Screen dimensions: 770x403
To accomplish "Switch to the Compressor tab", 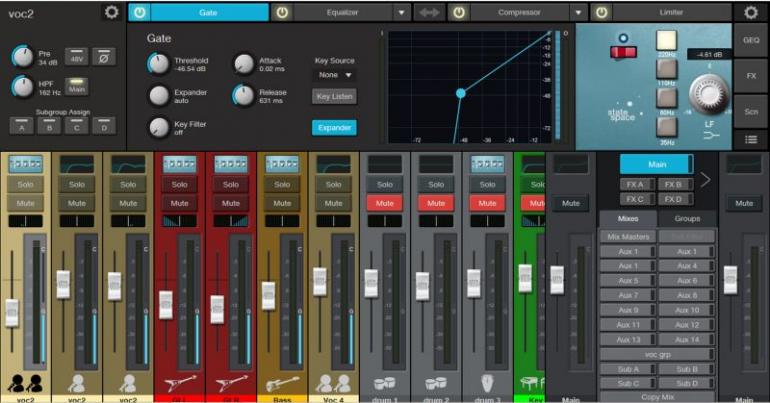I will (x=519, y=13).
